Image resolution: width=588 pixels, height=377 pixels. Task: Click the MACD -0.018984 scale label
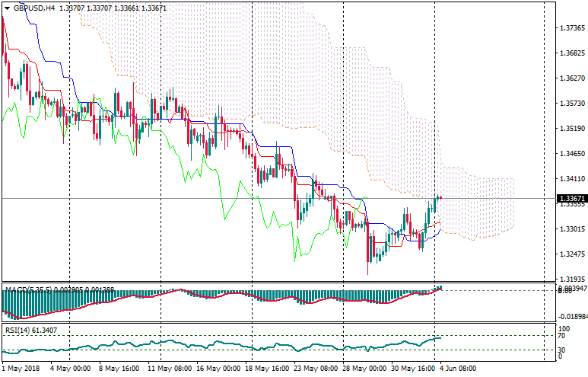[571, 315]
